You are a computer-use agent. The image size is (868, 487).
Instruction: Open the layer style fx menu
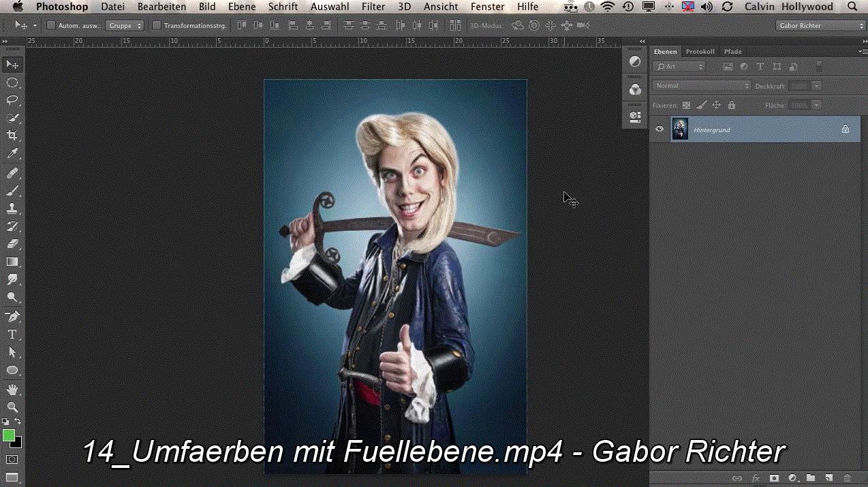756,478
